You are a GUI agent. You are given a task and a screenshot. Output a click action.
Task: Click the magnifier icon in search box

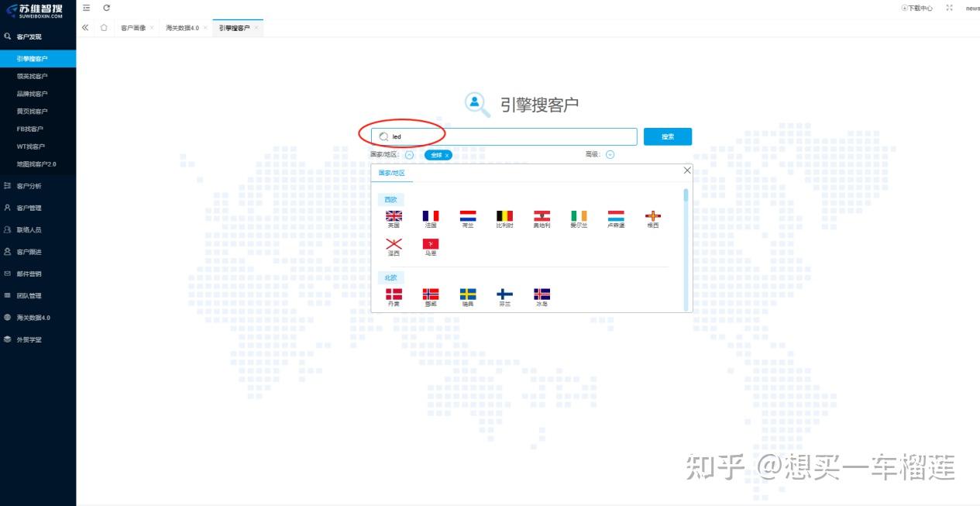(384, 136)
